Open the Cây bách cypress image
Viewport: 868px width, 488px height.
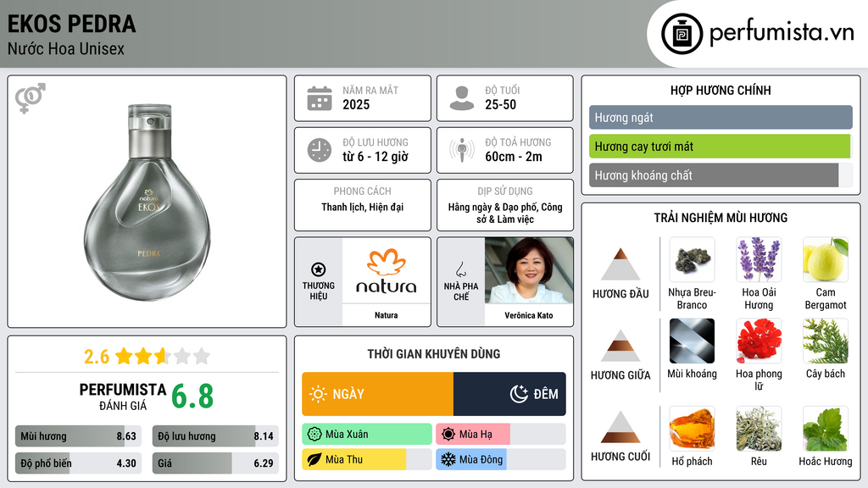tap(826, 341)
